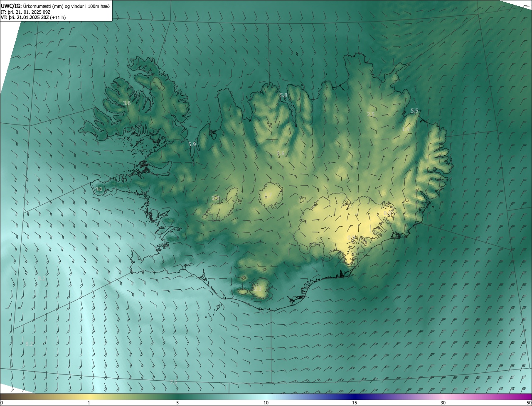Click the 5.8 value on north coast
This screenshot has width=532, height=406.
[283, 95]
